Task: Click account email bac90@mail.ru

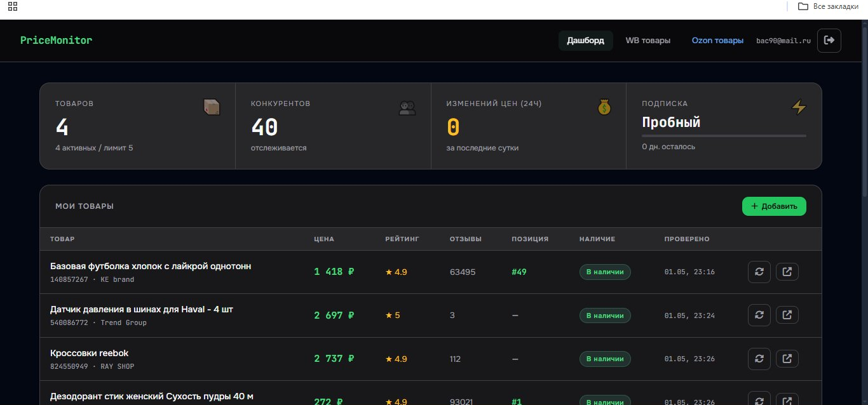Action: [x=783, y=41]
